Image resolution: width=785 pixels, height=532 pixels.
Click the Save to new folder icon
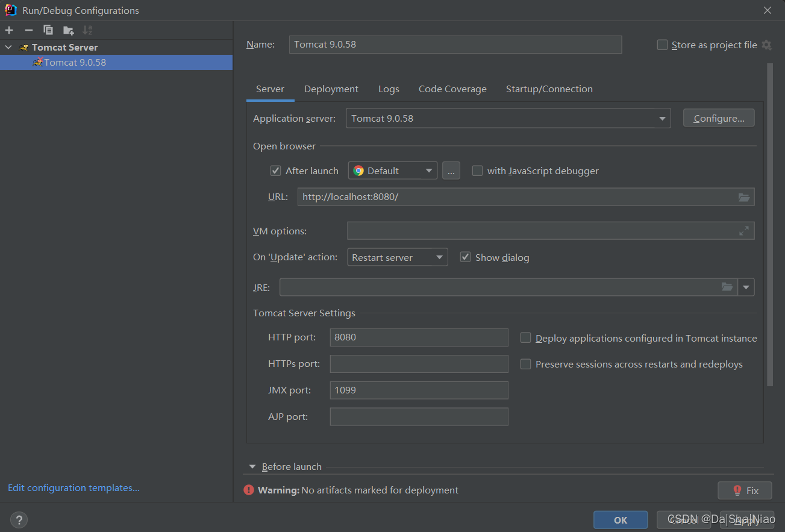68,30
